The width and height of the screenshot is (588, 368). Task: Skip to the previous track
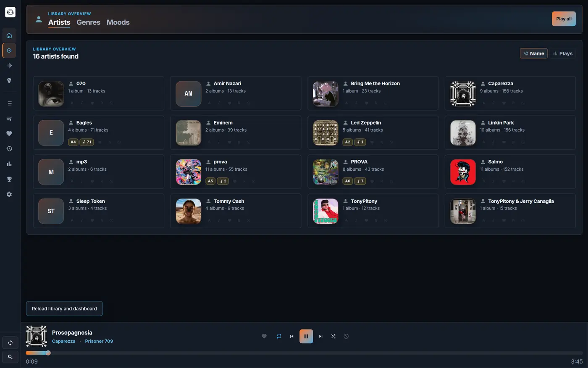click(292, 336)
